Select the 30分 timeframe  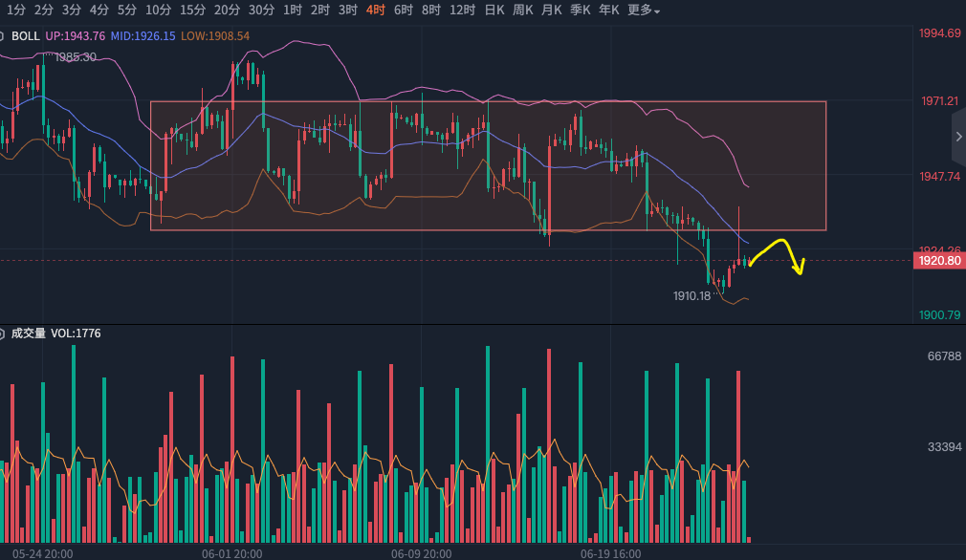coord(260,11)
